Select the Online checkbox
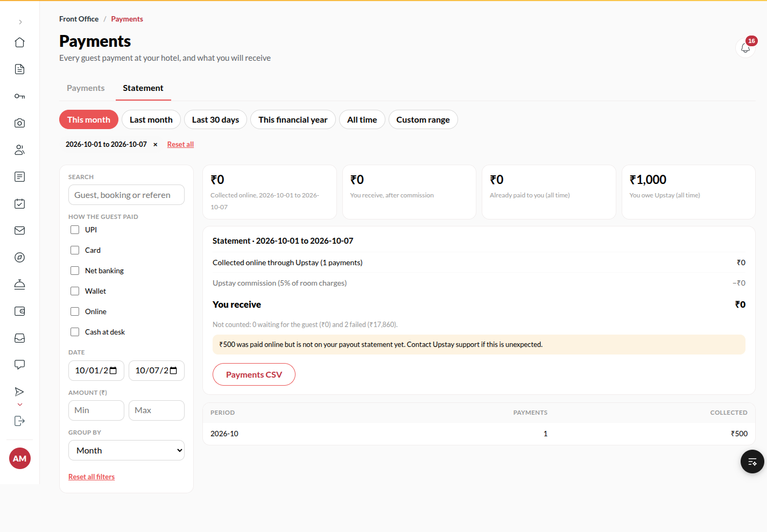The width and height of the screenshot is (767, 532). 75,311
